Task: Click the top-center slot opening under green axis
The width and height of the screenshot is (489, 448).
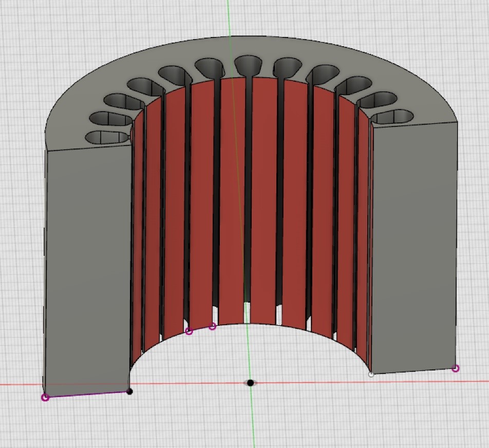Action: click(x=248, y=65)
